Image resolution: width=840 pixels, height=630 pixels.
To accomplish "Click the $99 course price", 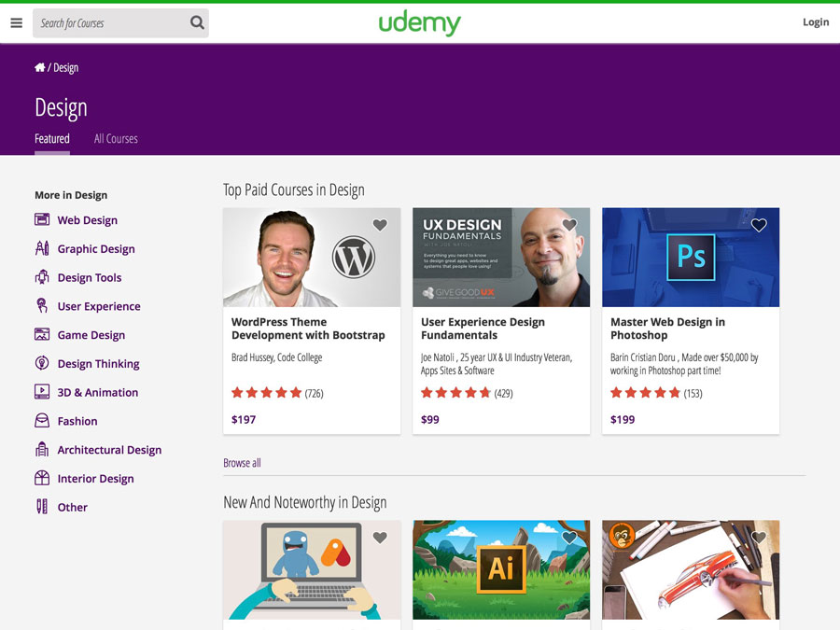I will (429, 419).
